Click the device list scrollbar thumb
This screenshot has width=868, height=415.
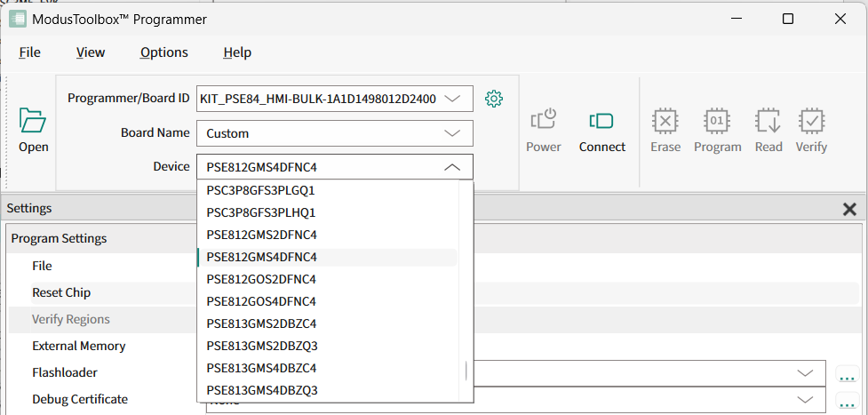click(x=466, y=371)
